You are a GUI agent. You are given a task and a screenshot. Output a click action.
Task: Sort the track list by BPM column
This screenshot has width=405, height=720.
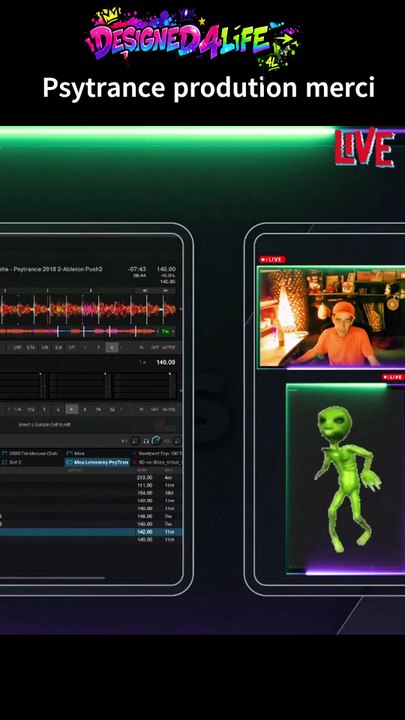[x=144, y=470]
